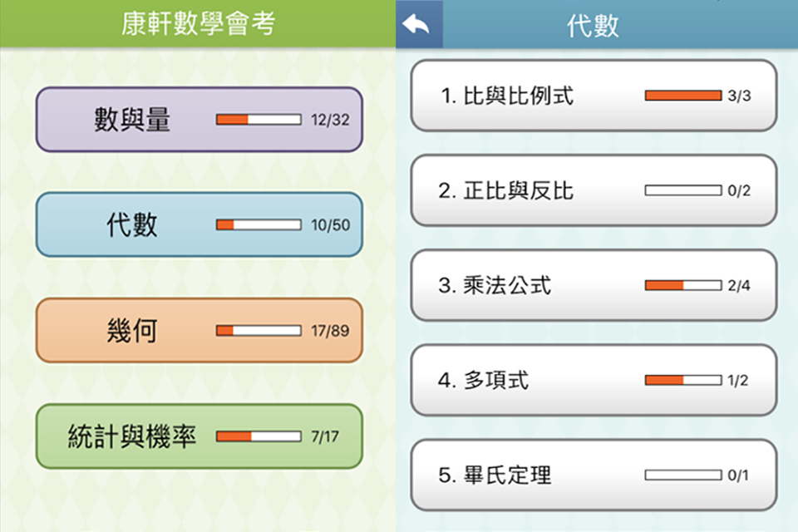The image size is (798, 532).
Task: Tap the back arrow icon
Action: [417, 24]
